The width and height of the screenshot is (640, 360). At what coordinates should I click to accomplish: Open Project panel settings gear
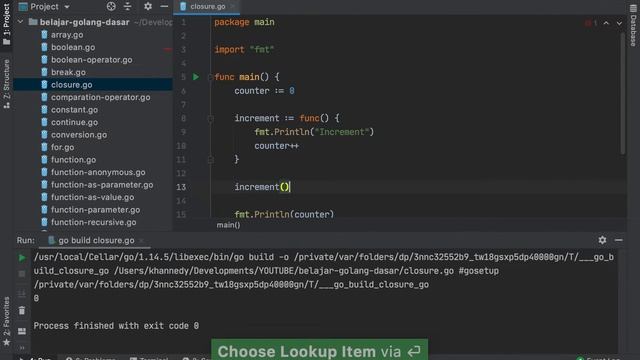pyautogui.click(x=148, y=7)
